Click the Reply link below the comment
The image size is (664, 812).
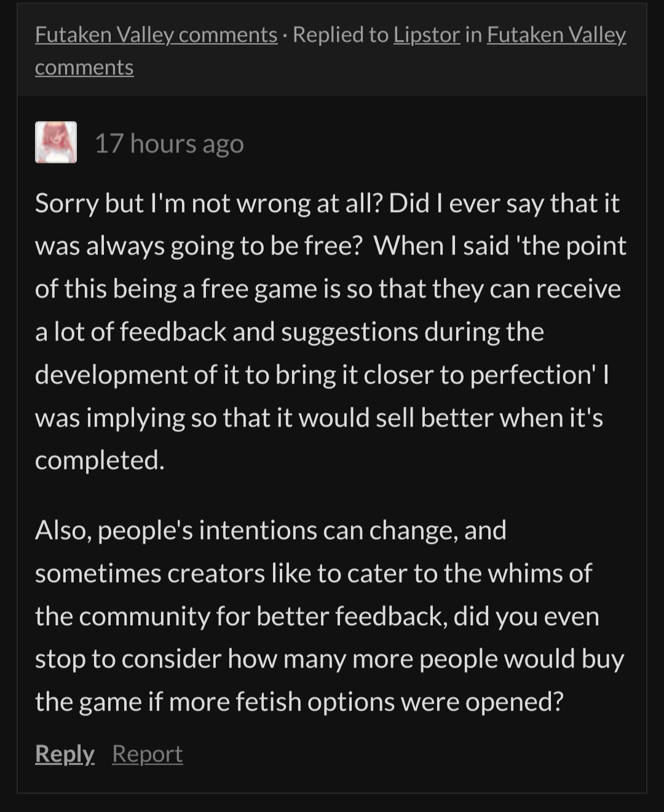[x=63, y=753]
